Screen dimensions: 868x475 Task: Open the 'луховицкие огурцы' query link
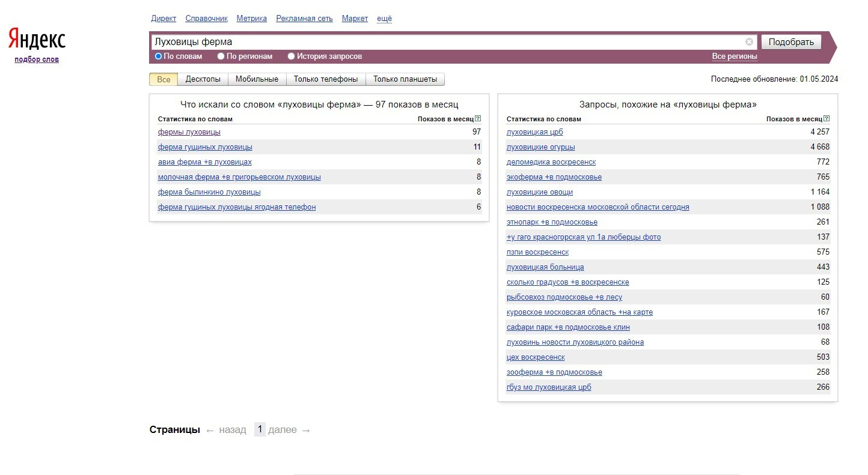[541, 147]
